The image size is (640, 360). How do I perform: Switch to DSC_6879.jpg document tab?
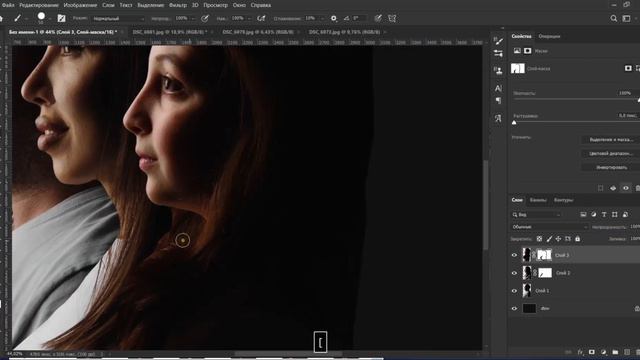pyautogui.click(x=258, y=32)
